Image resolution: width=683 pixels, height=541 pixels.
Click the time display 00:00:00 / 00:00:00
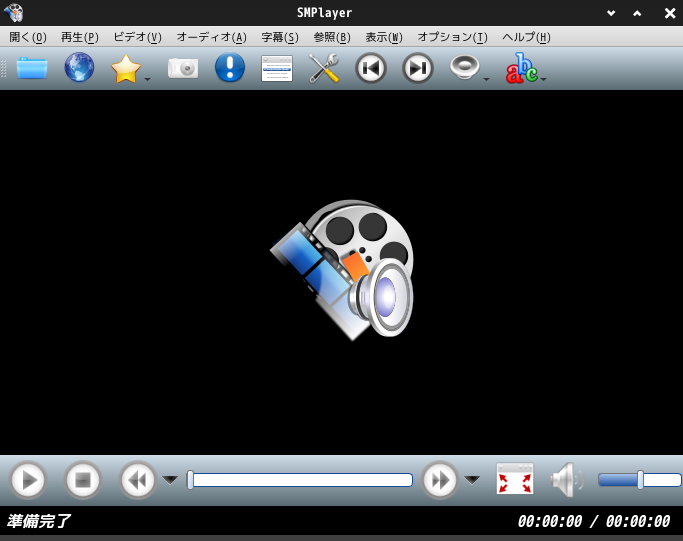coord(593,521)
